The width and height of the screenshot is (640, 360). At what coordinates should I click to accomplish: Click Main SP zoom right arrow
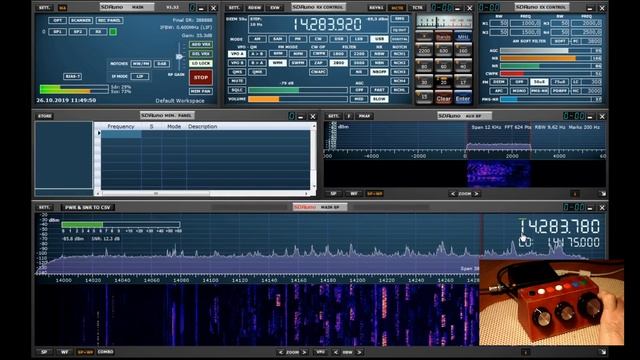click(x=304, y=352)
